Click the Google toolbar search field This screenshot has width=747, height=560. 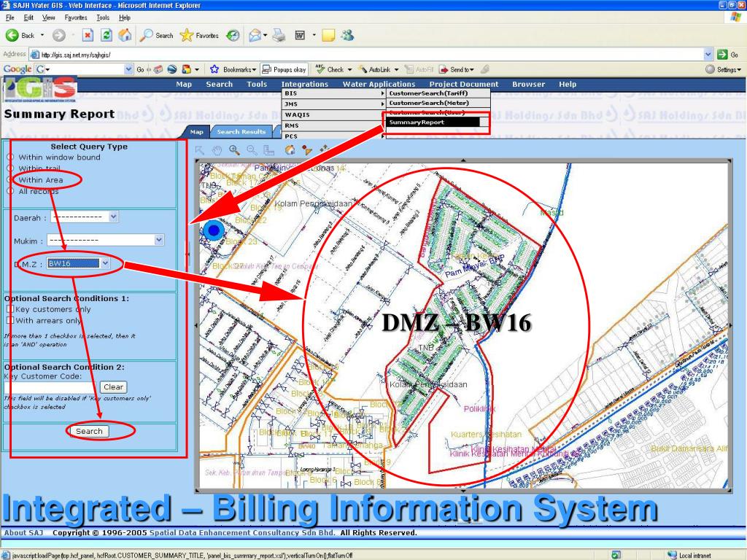(x=84, y=69)
